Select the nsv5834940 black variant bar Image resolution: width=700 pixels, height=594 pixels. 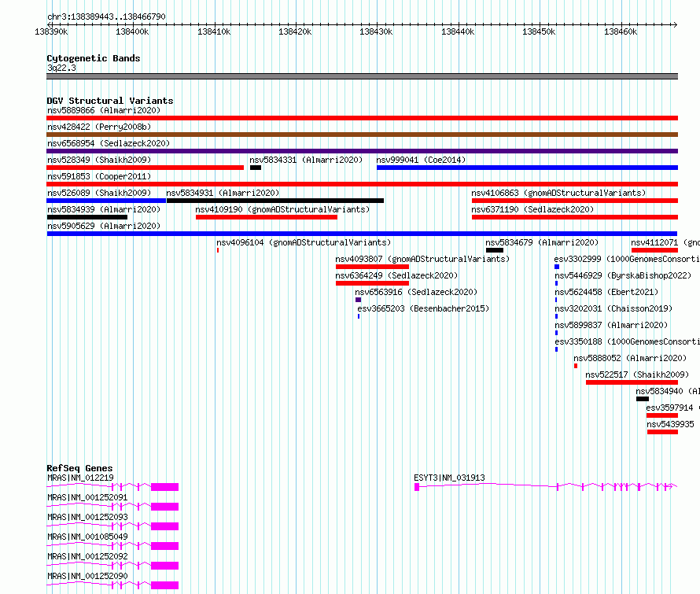pos(643,399)
